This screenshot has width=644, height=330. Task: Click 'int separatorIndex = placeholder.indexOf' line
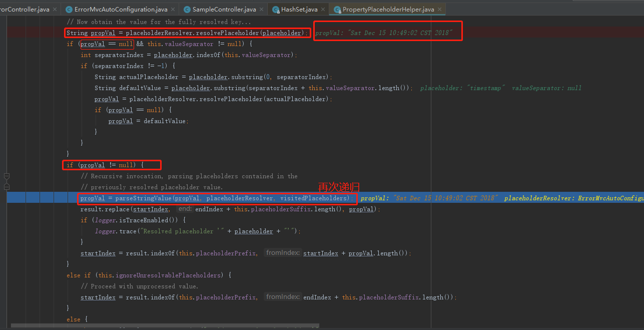[x=189, y=55]
